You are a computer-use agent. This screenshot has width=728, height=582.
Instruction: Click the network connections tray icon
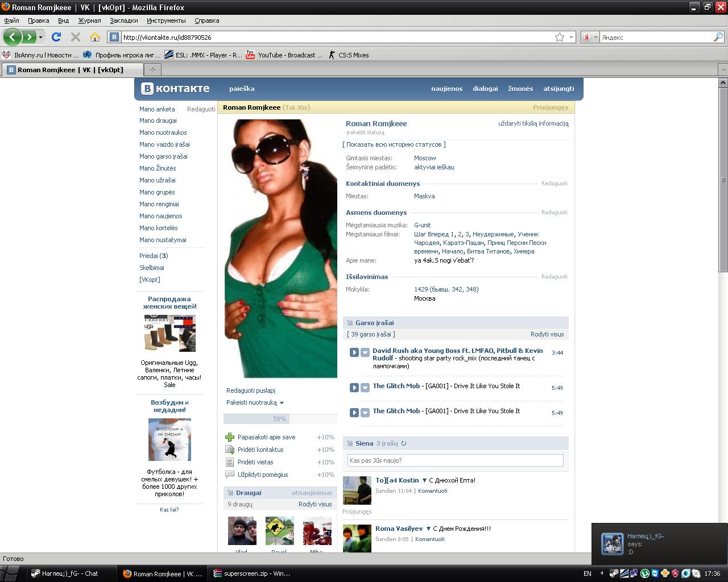(634, 573)
